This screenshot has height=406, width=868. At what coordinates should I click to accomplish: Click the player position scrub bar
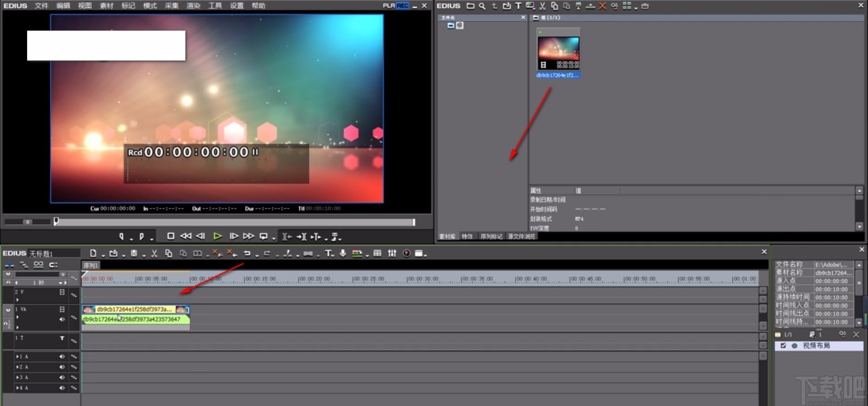point(233,222)
